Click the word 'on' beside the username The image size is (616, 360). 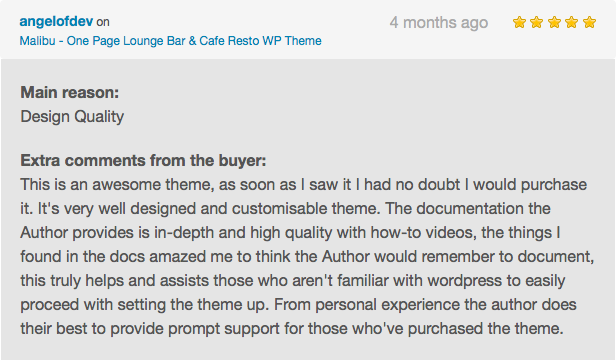[x=103, y=22]
